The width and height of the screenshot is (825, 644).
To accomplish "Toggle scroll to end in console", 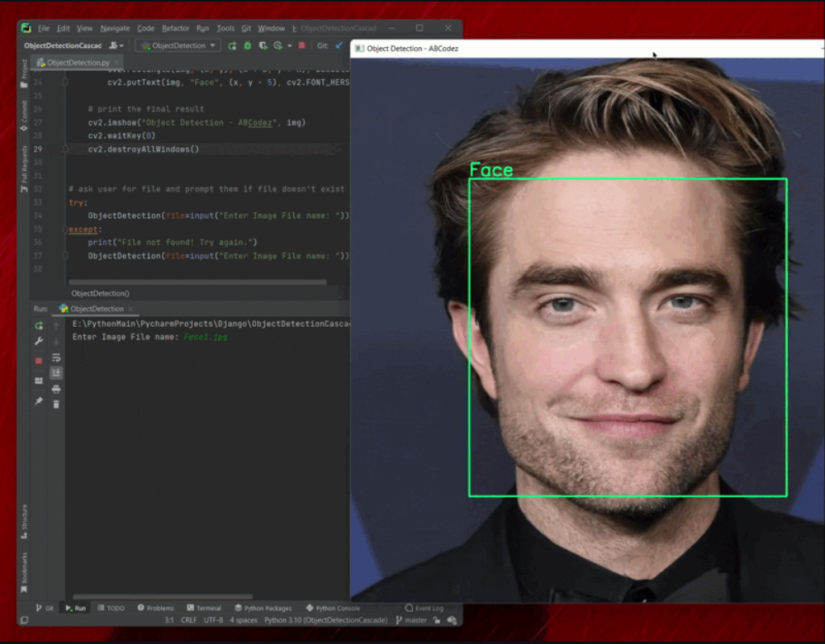I will tap(56, 373).
